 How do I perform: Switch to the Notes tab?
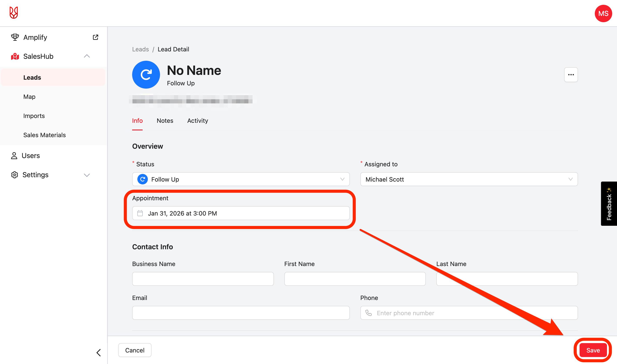165,121
